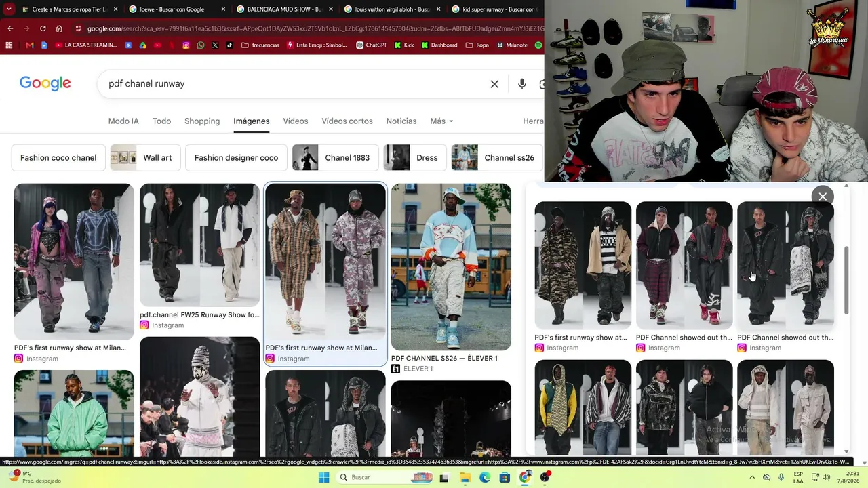This screenshot has width=868, height=488.
Task: Close the BALENCIAGA MUD SHOW tab
Action: (x=330, y=9)
